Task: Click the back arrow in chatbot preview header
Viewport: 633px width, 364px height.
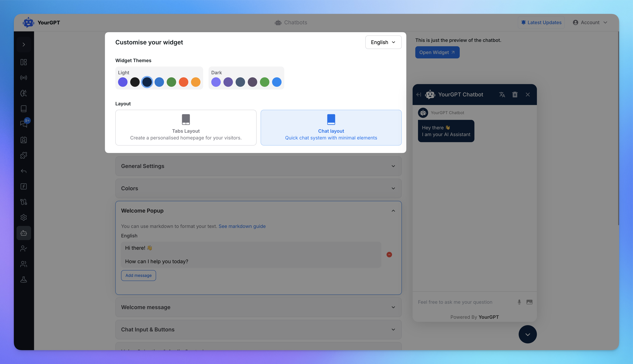Action: (419, 95)
